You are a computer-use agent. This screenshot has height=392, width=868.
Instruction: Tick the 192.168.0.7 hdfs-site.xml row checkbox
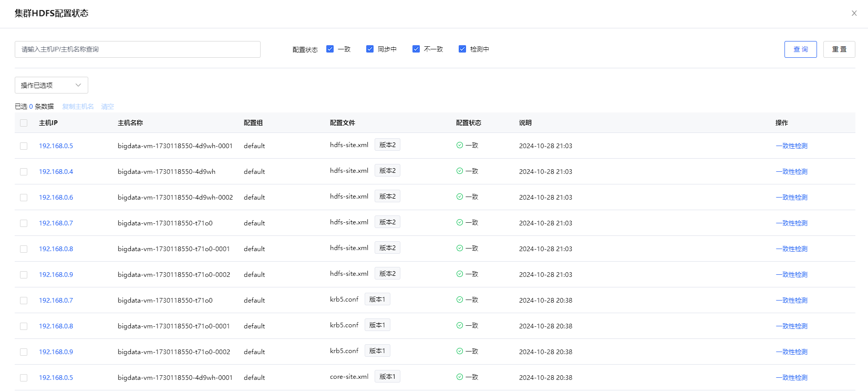pyautogui.click(x=24, y=223)
